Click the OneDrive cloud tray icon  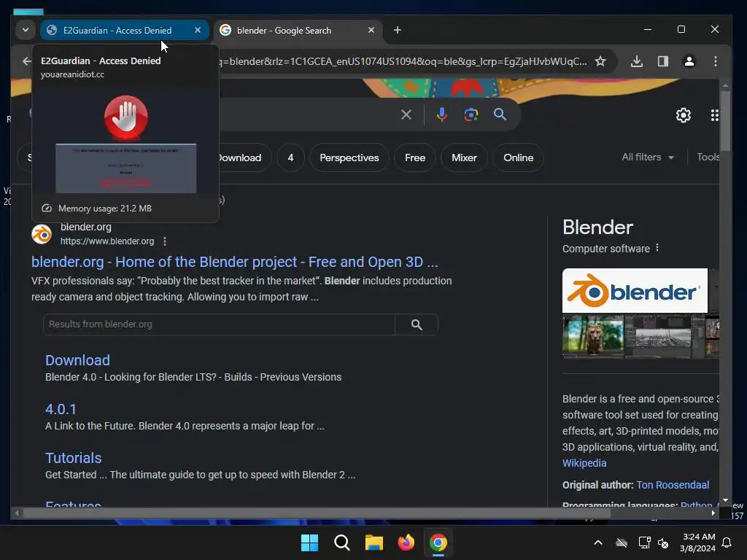[x=622, y=542]
